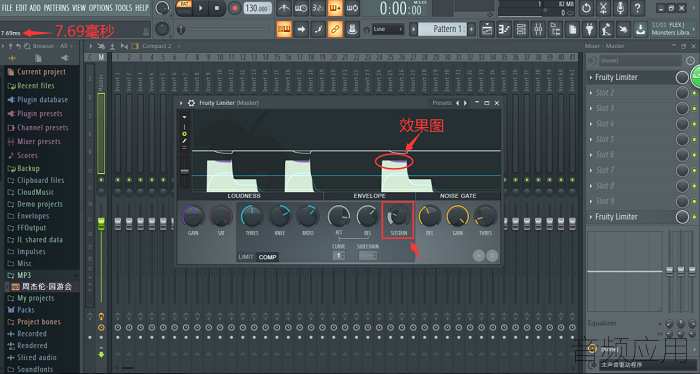Open the Mixer view icon

pos(538,29)
